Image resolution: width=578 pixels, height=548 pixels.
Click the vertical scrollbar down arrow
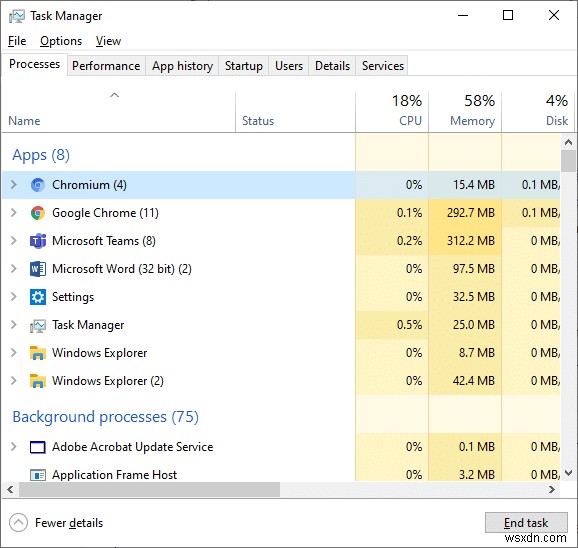click(568, 473)
